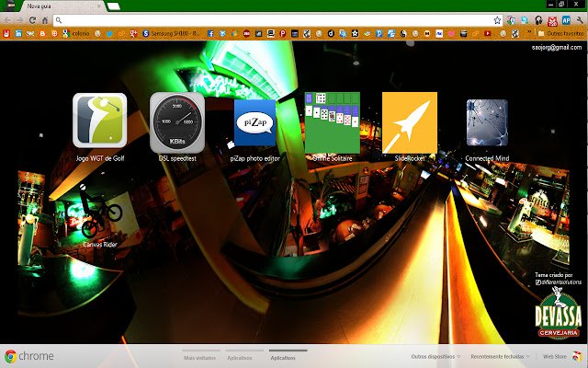Open the red Pinterest P bookmark
This screenshot has height=368, width=588.
283,33
